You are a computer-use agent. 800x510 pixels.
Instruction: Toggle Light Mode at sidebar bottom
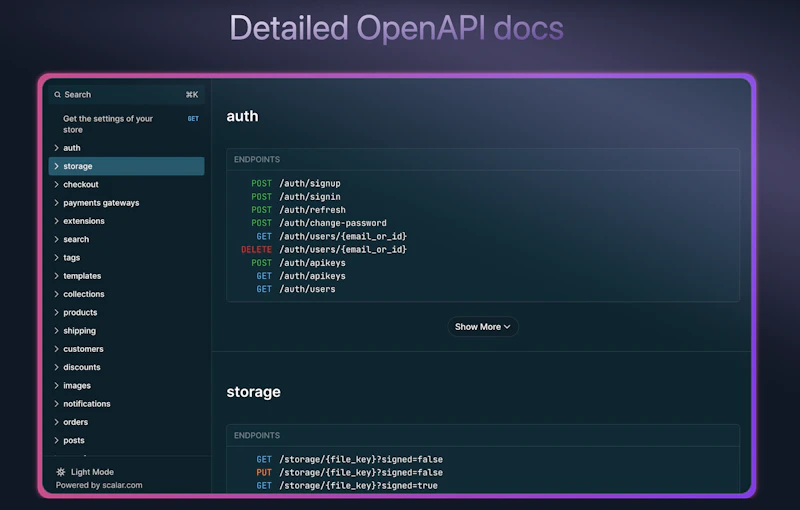[85, 472]
